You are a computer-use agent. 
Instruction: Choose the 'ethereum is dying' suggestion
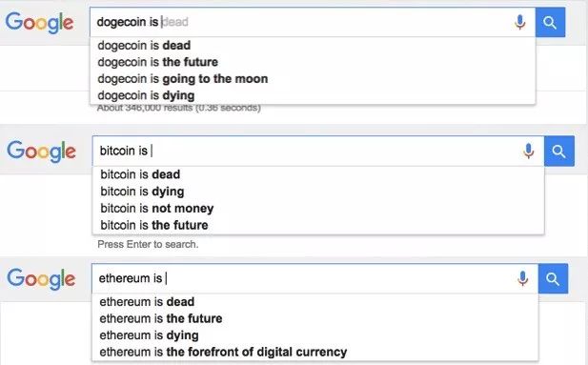(x=315, y=335)
